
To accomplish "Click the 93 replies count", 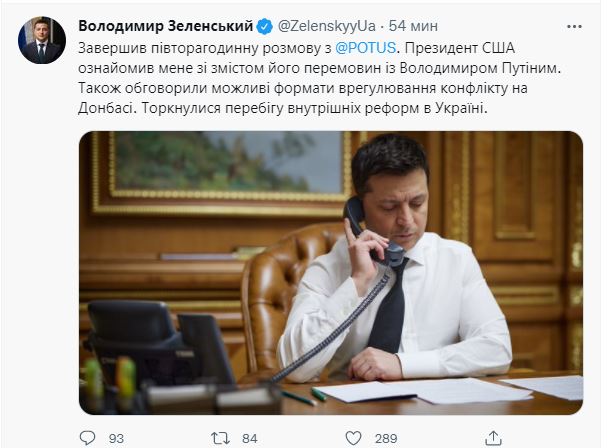I will pyautogui.click(x=116, y=438).
